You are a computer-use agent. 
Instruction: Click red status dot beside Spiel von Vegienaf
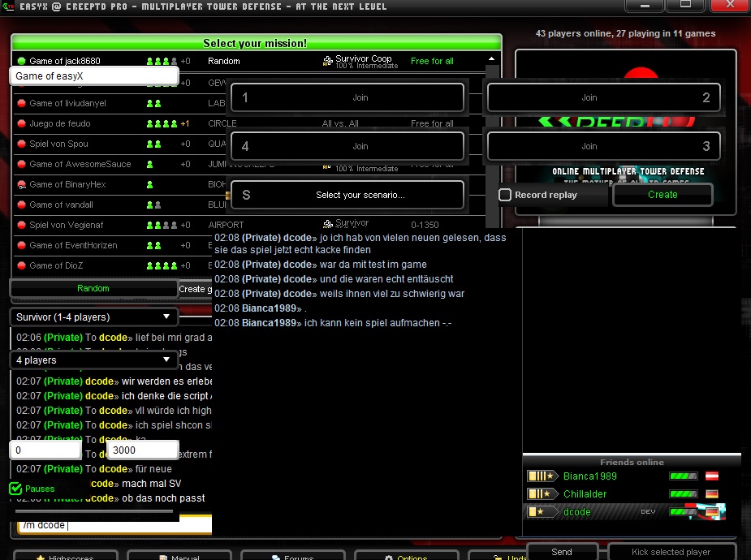pos(22,225)
